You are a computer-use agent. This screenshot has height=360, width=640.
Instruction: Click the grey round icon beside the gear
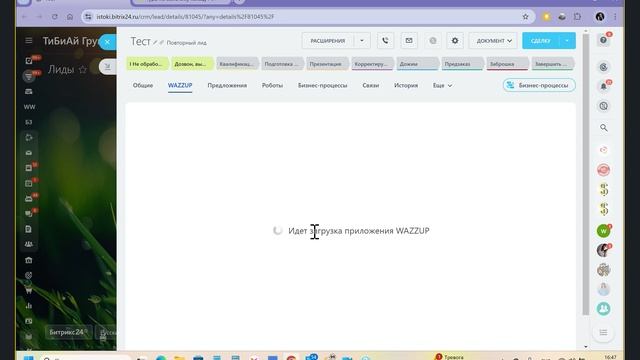(x=433, y=40)
